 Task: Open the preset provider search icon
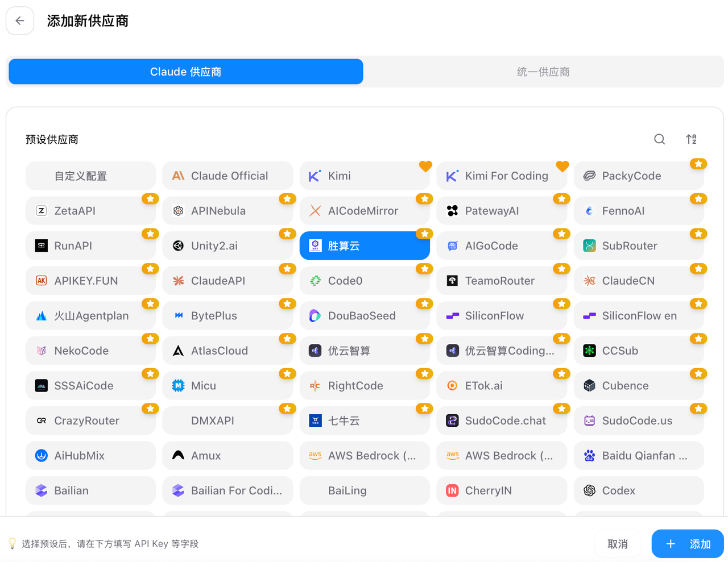[x=659, y=139]
